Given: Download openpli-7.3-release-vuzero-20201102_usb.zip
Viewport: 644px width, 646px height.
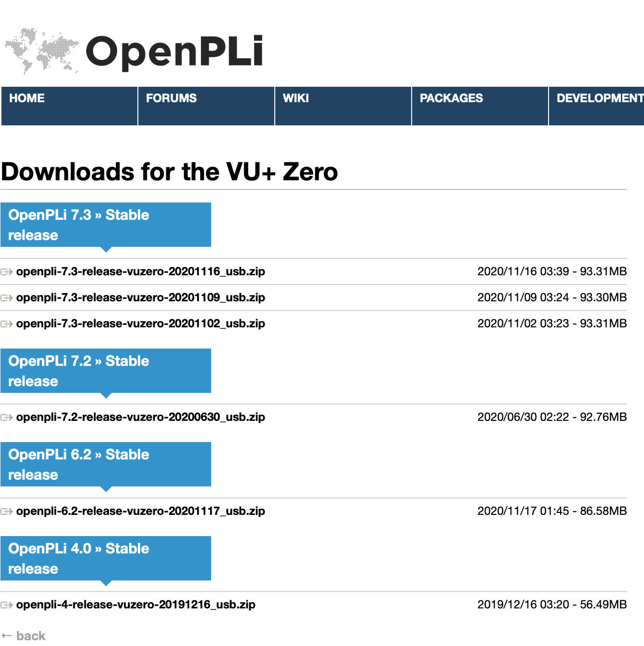Looking at the screenshot, I should [x=141, y=323].
